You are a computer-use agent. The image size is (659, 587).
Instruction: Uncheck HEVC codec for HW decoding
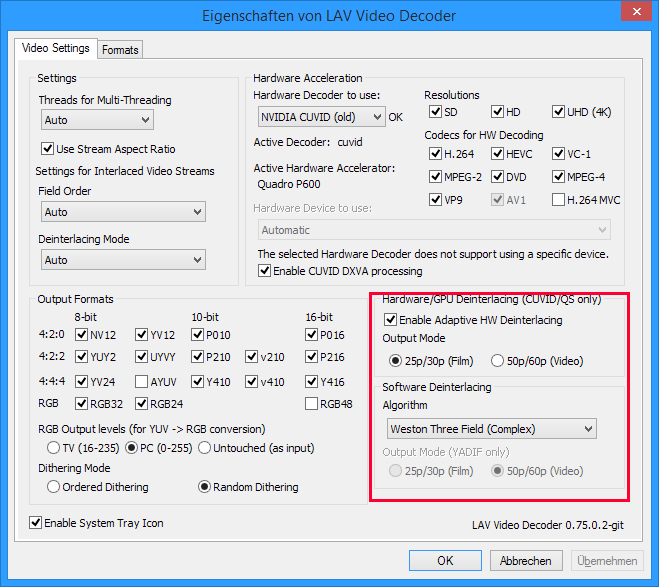point(498,155)
